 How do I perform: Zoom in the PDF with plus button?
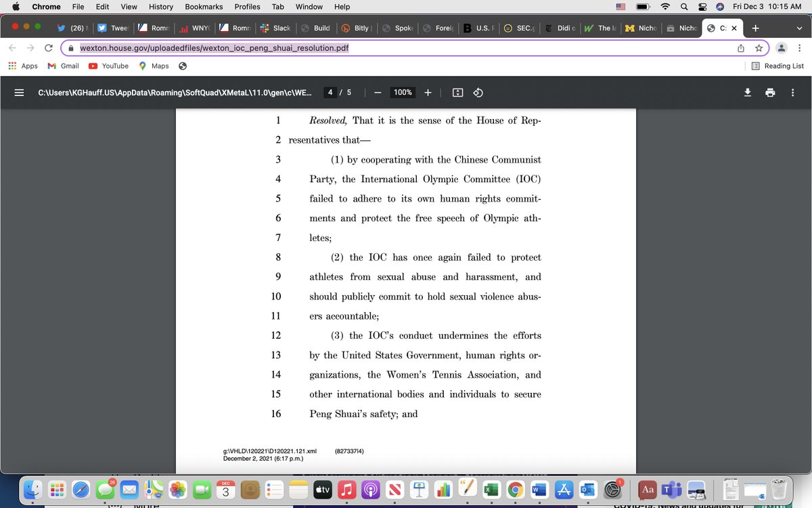pos(428,93)
